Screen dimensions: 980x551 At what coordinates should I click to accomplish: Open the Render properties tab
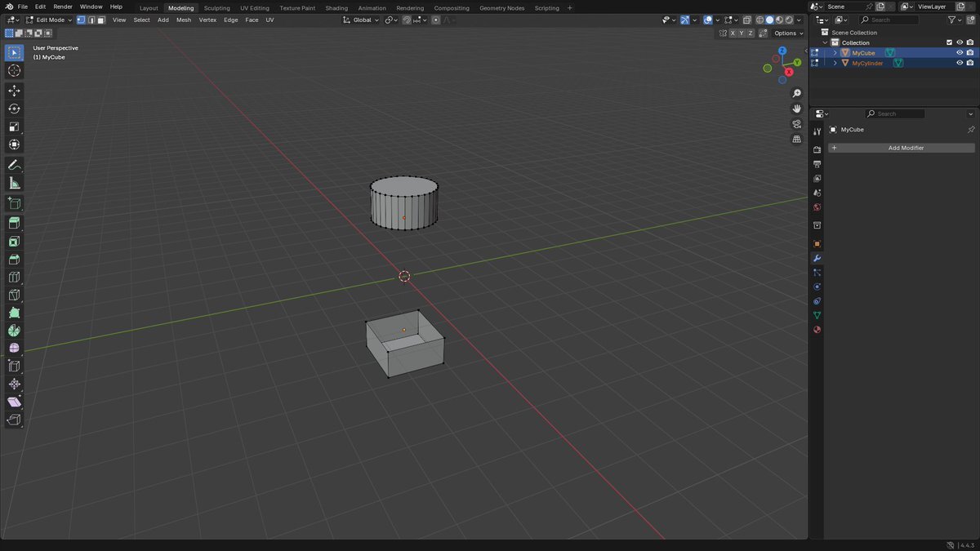pyautogui.click(x=817, y=150)
